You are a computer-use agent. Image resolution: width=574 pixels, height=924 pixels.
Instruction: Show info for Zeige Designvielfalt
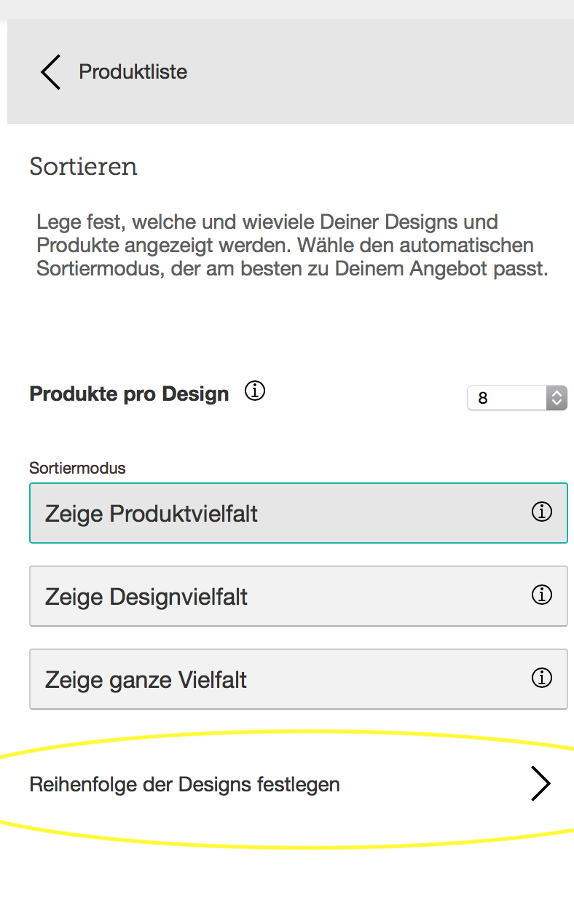(541, 596)
